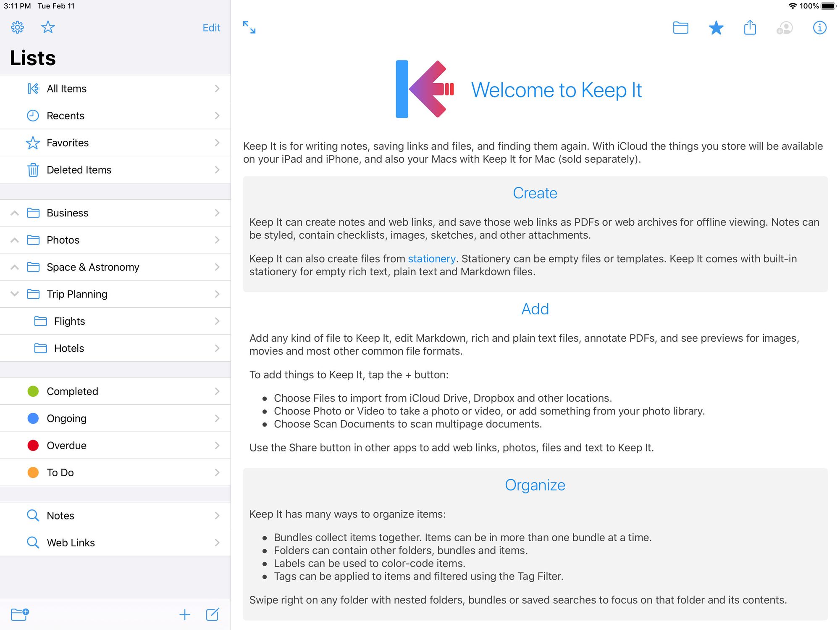The image size is (840, 630).
Task: Follow the stationery hyperlink
Action: 431,259
